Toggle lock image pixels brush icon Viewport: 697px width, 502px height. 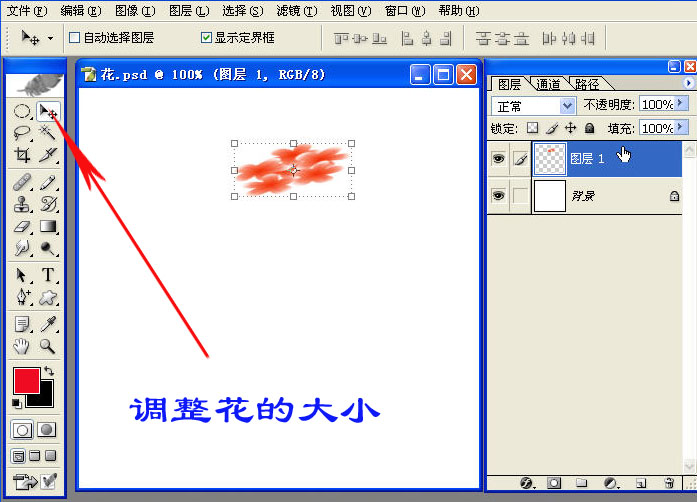pyautogui.click(x=552, y=128)
